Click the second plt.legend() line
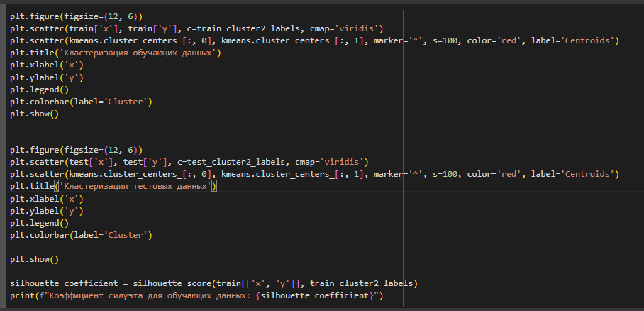Image resolution: width=644 pixels, height=311 pixels. coord(40,224)
